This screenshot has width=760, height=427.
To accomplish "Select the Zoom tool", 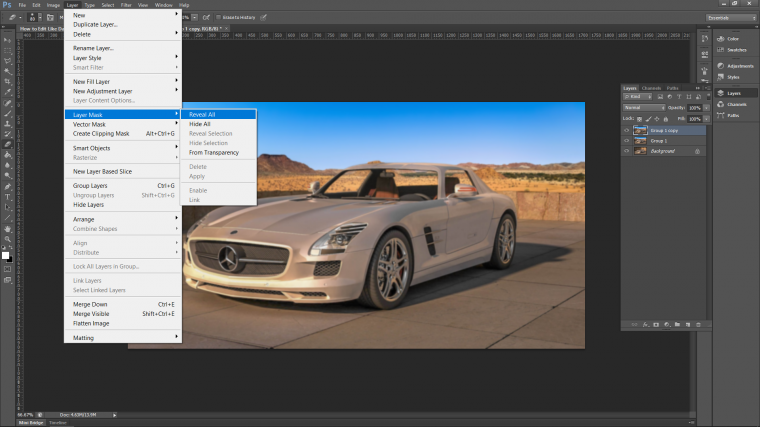I will 7,239.
